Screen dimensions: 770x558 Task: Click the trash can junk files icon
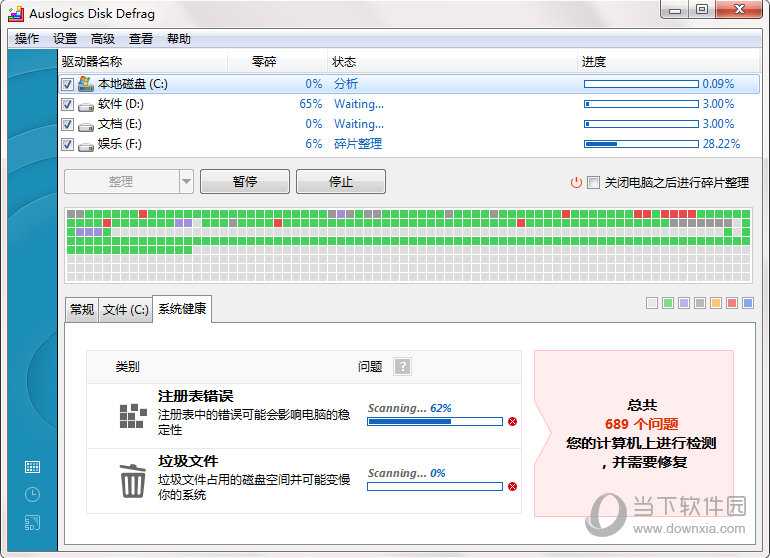(133, 481)
